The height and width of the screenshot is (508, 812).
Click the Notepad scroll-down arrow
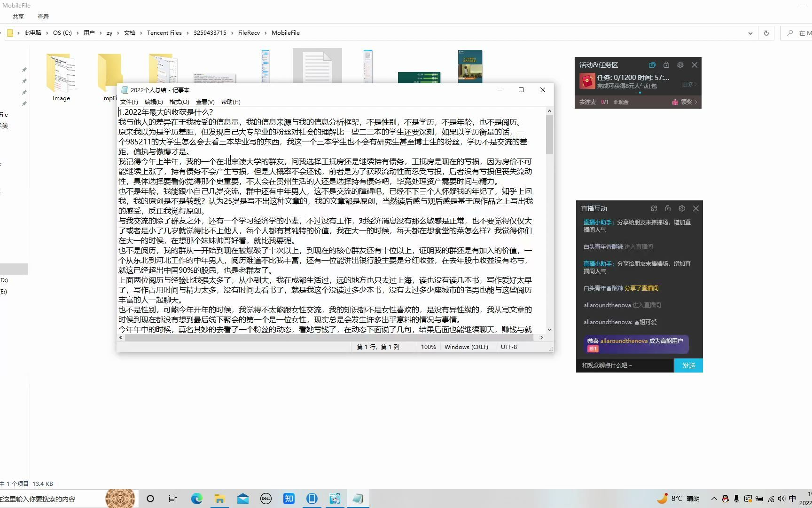point(549,330)
